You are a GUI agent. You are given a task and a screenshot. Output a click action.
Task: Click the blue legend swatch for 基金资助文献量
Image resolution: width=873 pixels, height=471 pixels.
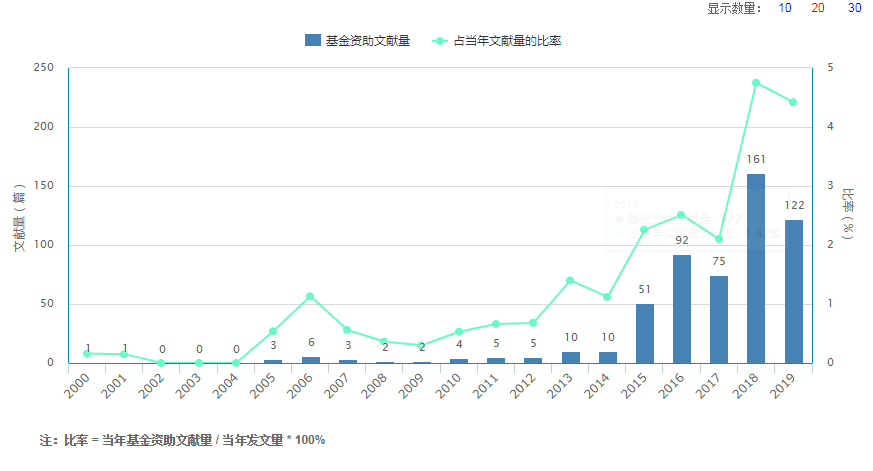pyautogui.click(x=312, y=40)
